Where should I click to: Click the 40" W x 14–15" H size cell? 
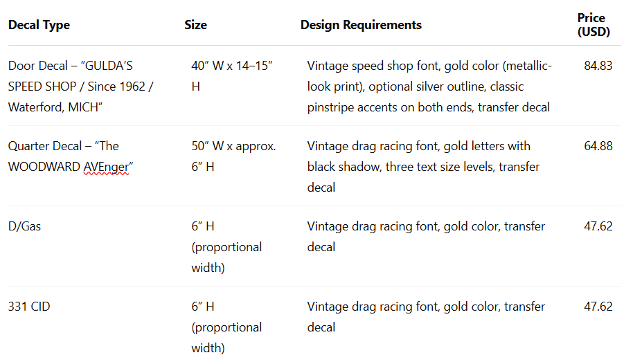[x=232, y=76]
